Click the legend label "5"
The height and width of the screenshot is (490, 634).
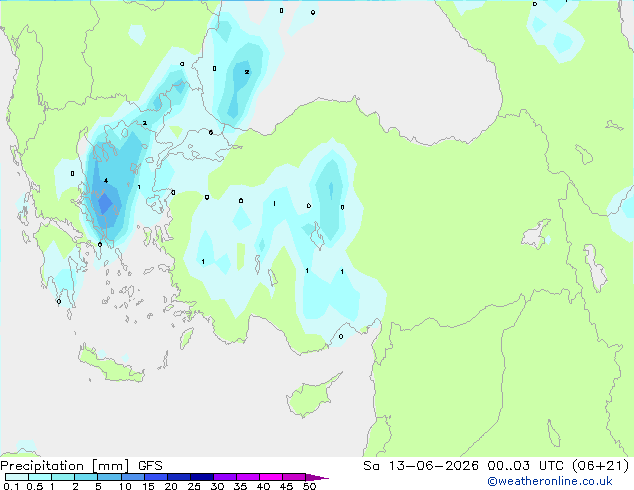coord(98,486)
